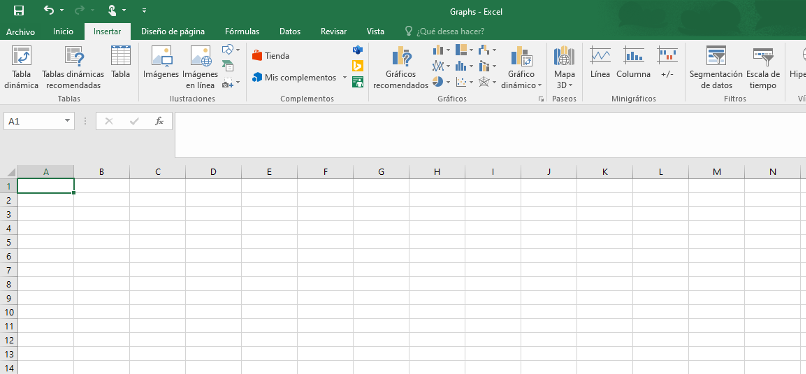Insert a Tabla dinámica

coord(22,67)
